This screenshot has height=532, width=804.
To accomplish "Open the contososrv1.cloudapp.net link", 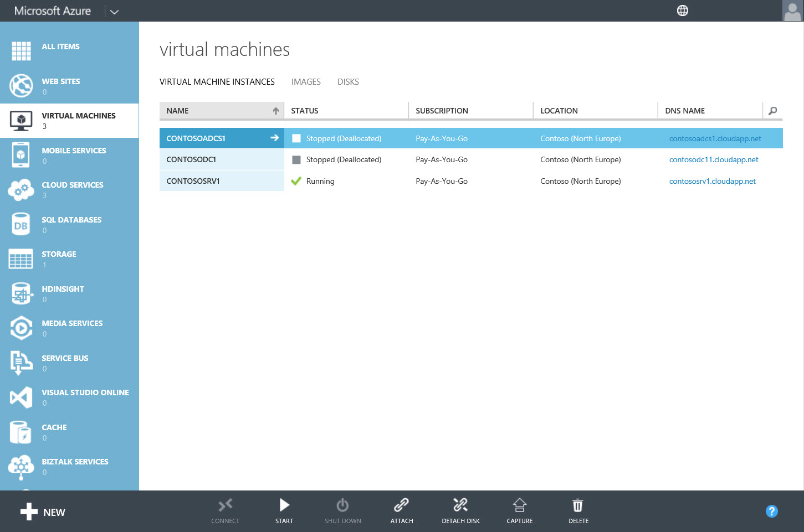I will tap(712, 181).
